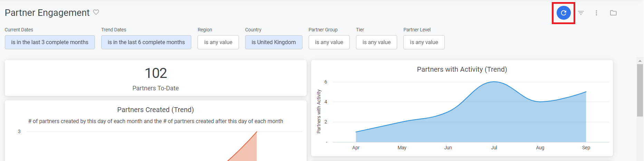
Task: Open Trend Dates filter 'last 6 complete months'
Action: pyautogui.click(x=146, y=42)
